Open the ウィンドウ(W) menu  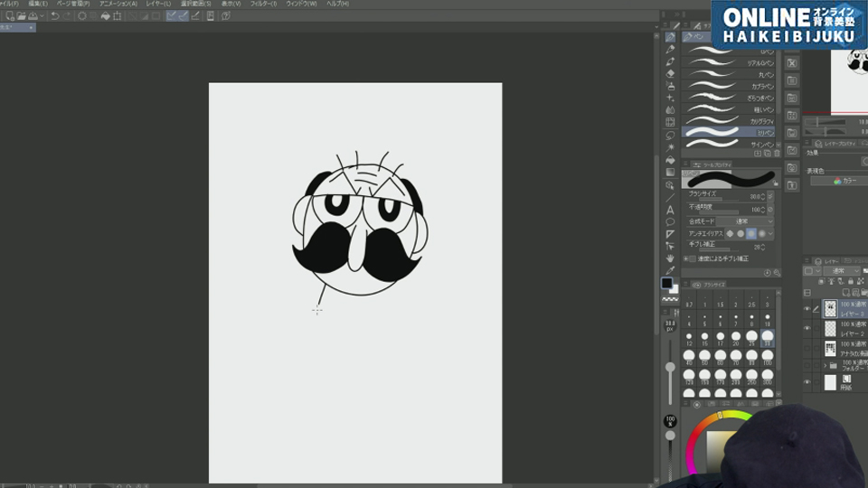(302, 4)
